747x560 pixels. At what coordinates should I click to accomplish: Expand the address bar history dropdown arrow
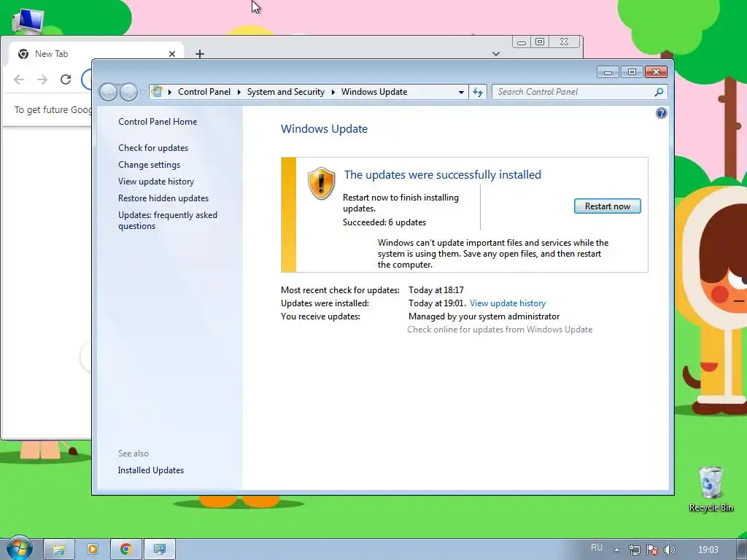point(461,92)
